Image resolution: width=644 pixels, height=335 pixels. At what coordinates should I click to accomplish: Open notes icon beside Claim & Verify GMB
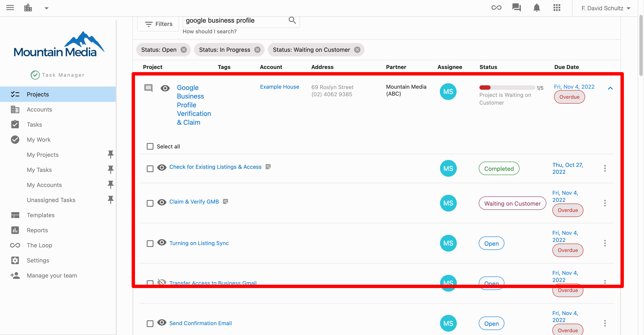tap(226, 201)
